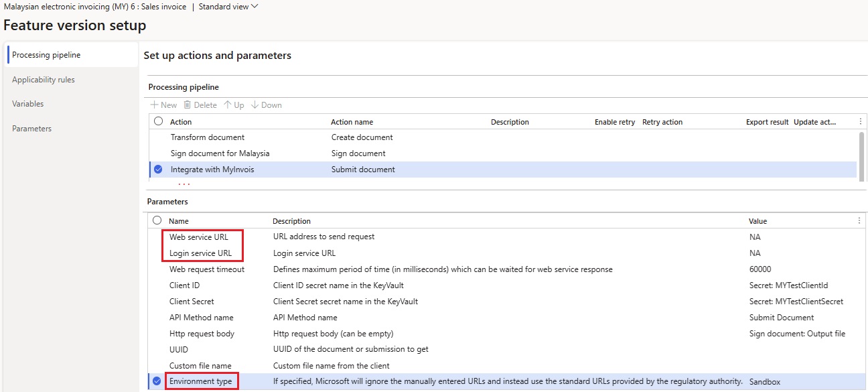
Task: Select the Processing pipeline navigation item
Action: pyautogui.click(x=46, y=54)
